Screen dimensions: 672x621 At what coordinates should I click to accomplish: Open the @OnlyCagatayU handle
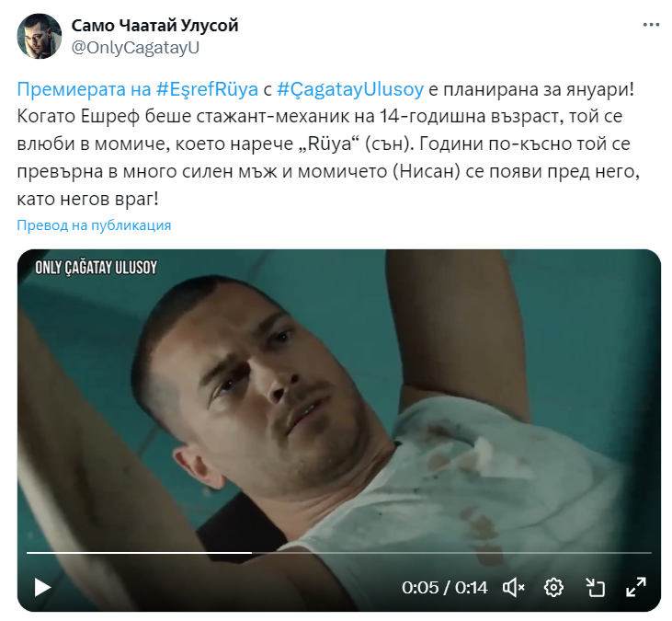point(135,48)
